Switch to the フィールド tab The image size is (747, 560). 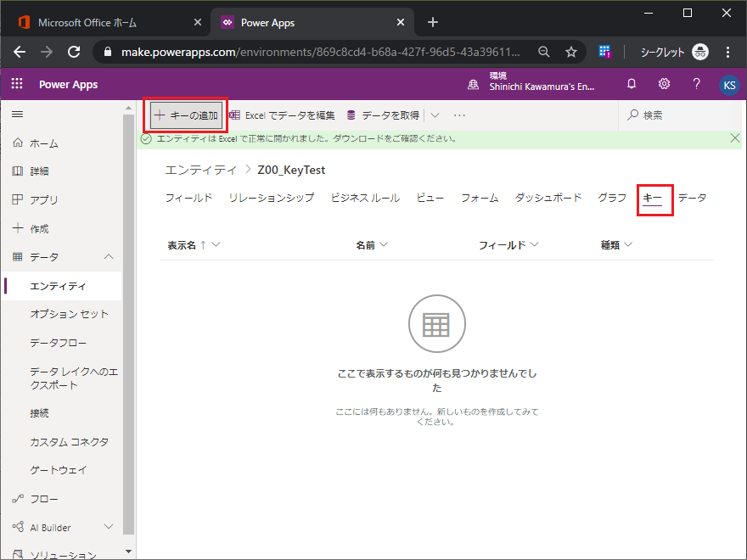click(188, 198)
